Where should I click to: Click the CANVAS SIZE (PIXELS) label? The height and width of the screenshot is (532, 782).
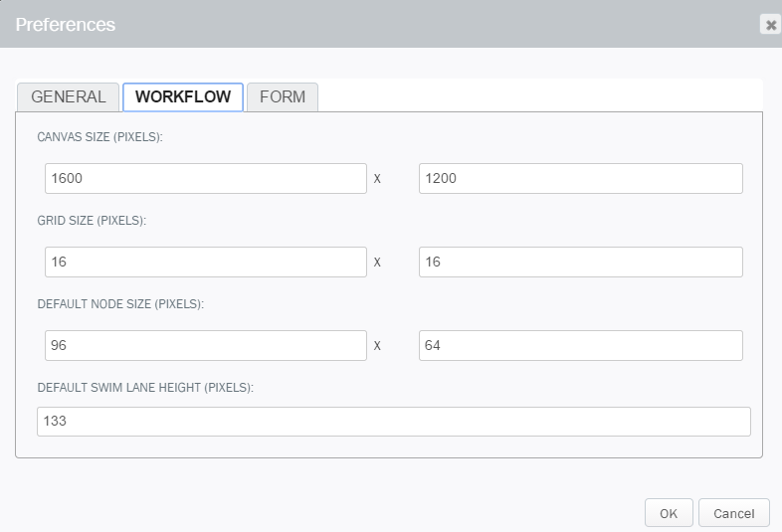99,137
